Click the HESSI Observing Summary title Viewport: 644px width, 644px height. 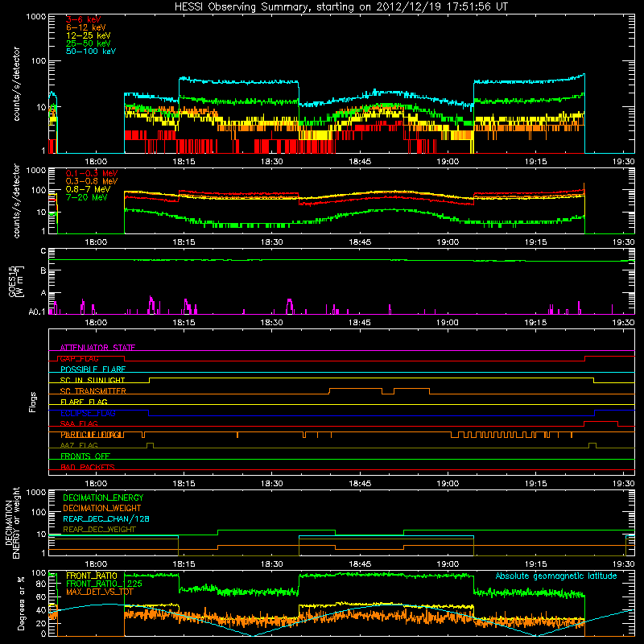pyautogui.click(x=341, y=6)
